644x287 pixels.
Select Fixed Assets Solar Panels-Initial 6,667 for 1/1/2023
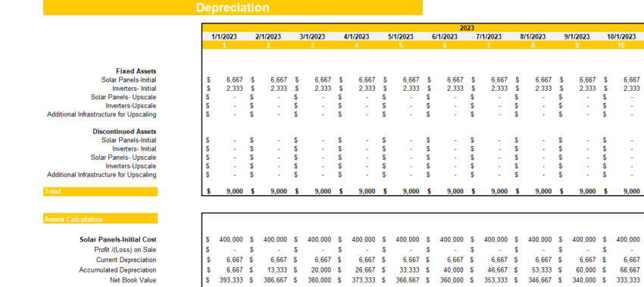235,80
